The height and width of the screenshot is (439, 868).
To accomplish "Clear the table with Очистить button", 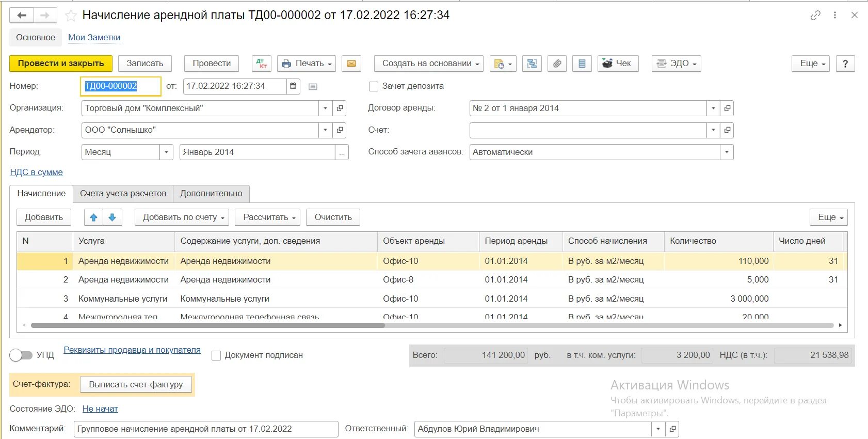I will [x=333, y=217].
